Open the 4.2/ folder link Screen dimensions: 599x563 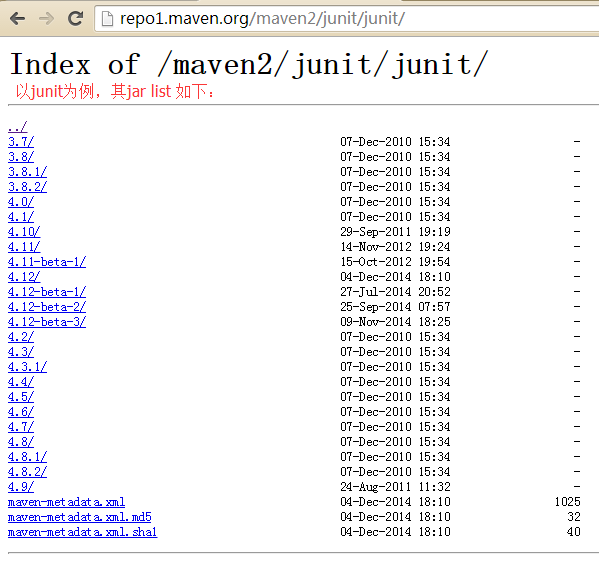tap(21, 337)
